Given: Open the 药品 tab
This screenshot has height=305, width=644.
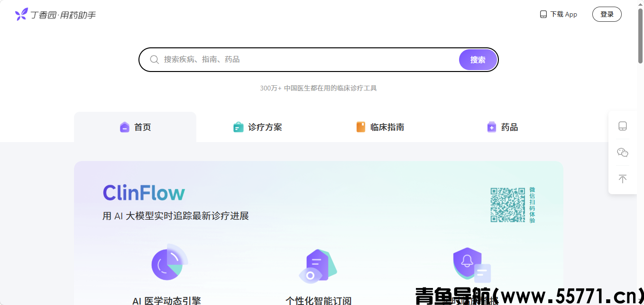Looking at the screenshot, I should [502, 127].
